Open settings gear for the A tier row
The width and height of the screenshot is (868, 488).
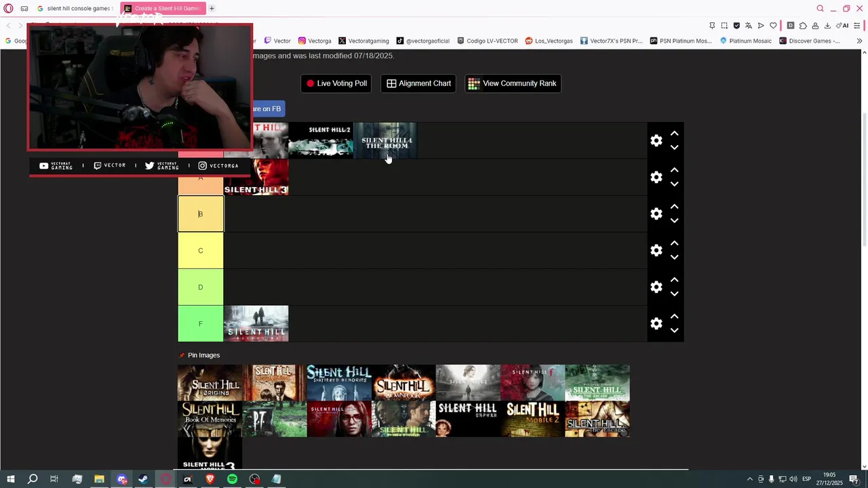pyautogui.click(x=656, y=178)
